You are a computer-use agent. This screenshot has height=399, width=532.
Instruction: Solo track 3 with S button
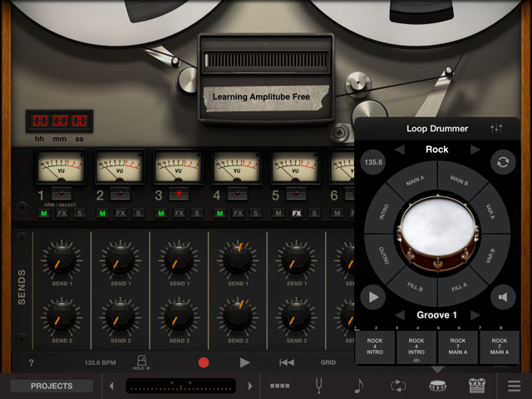[197, 214]
